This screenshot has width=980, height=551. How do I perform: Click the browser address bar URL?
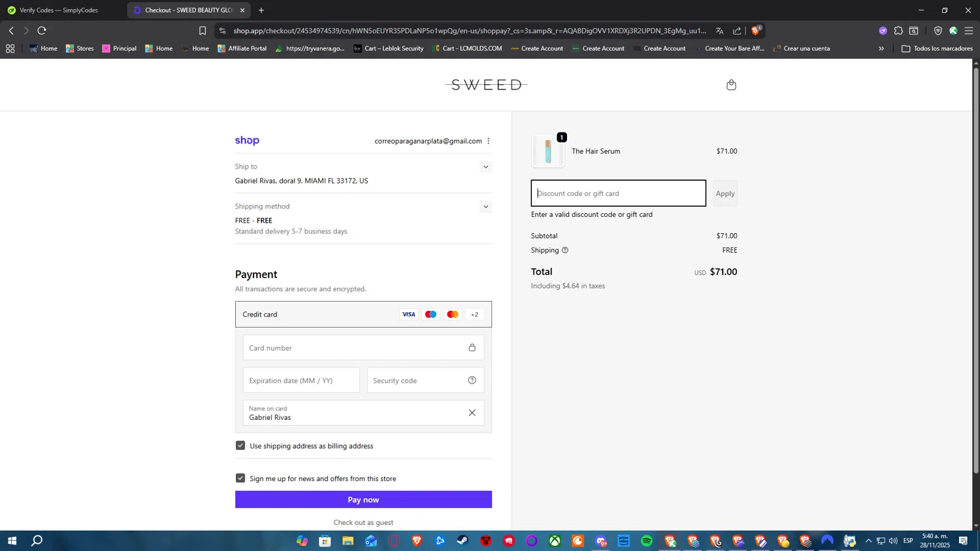(470, 31)
